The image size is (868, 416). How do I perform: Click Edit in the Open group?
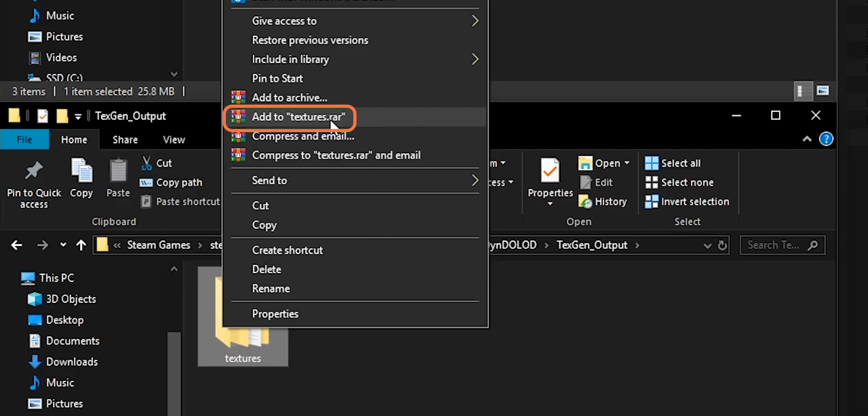tap(596, 182)
